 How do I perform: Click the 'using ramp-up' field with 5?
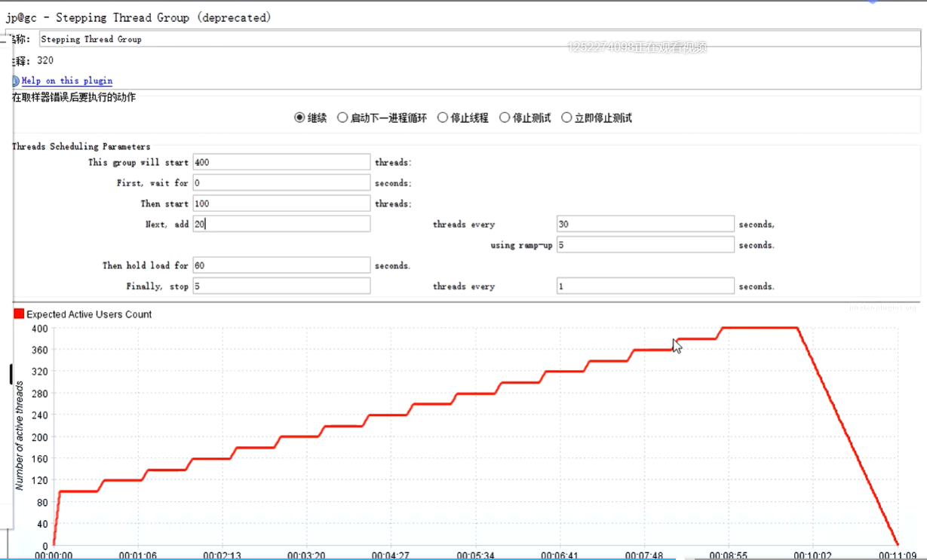point(646,245)
